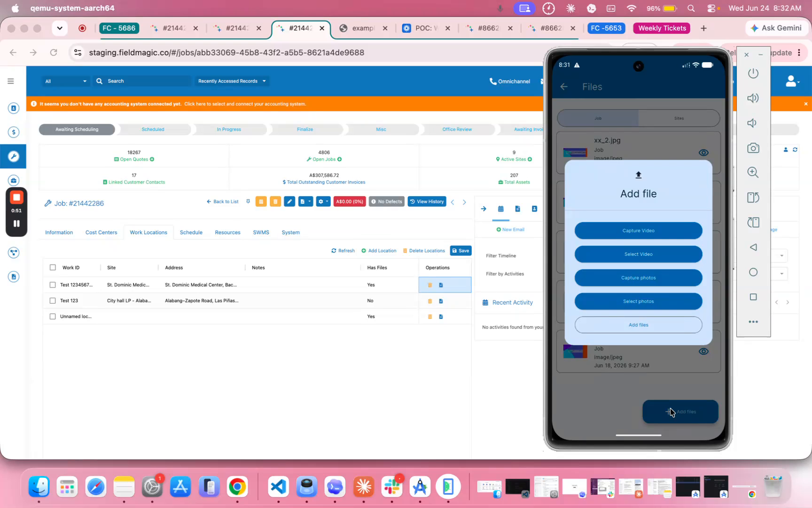The width and height of the screenshot is (812, 508).
Task: Add an Open Quote via plus icon
Action: 152,159
